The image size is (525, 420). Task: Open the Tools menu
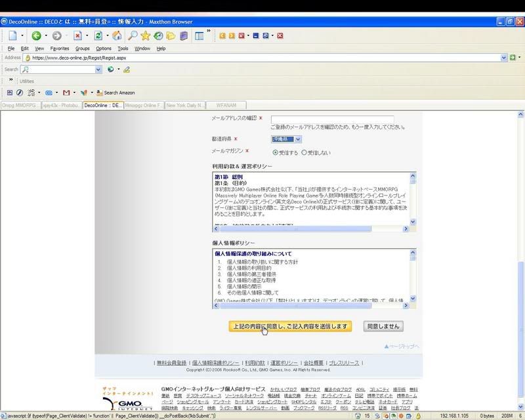tap(123, 49)
